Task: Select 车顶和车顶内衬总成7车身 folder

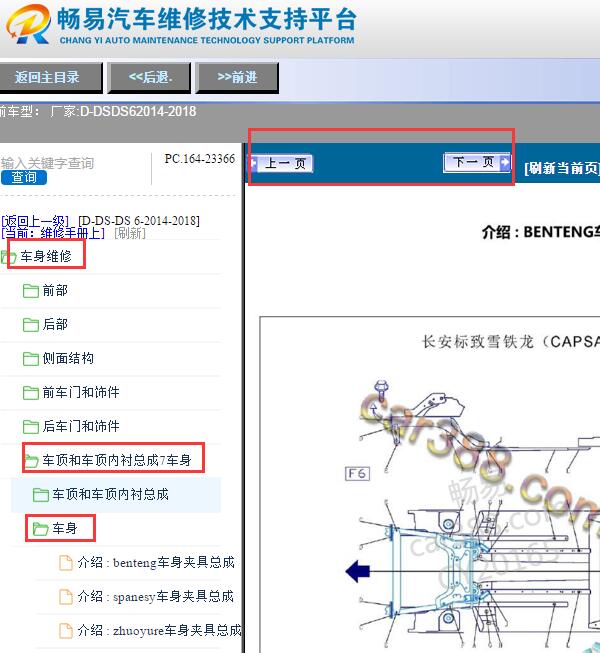Action: pos(117,460)
